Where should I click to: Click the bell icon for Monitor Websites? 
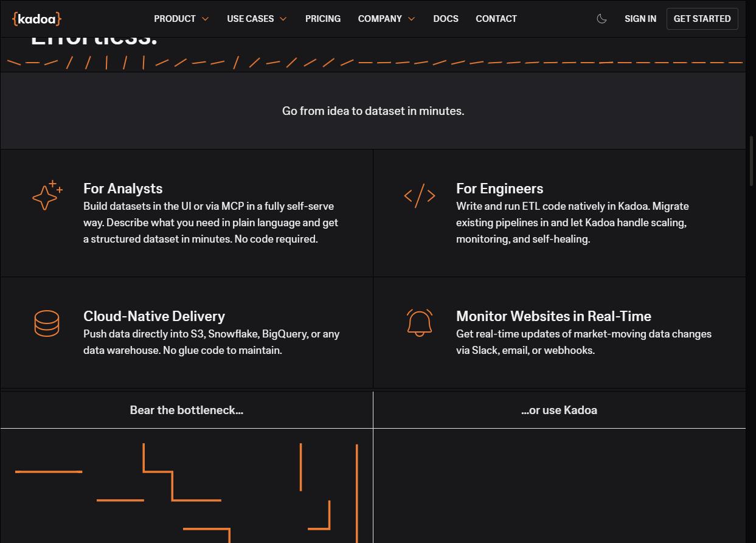pyautogui.click(x=420, y=323)
